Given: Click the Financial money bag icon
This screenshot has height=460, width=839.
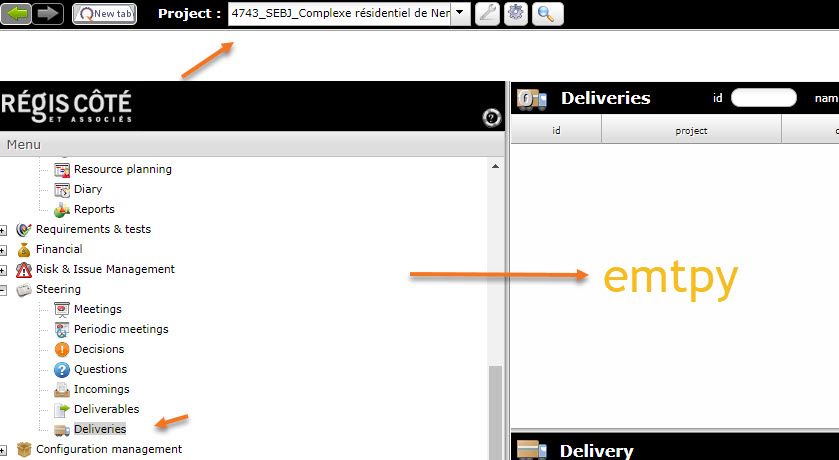Looking at the screenshot, I should (24, 250).
